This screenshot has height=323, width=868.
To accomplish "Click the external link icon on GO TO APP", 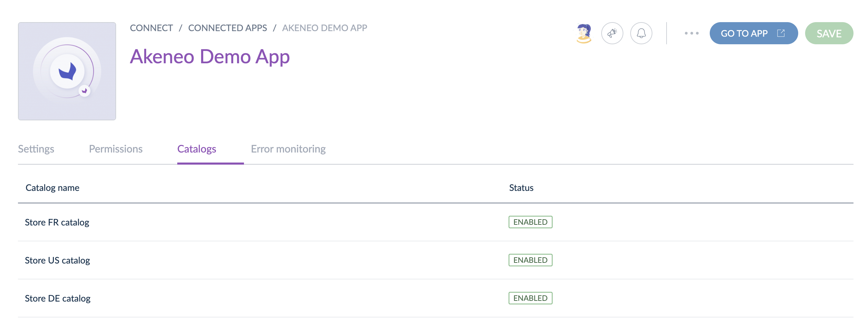I will 781,33.
